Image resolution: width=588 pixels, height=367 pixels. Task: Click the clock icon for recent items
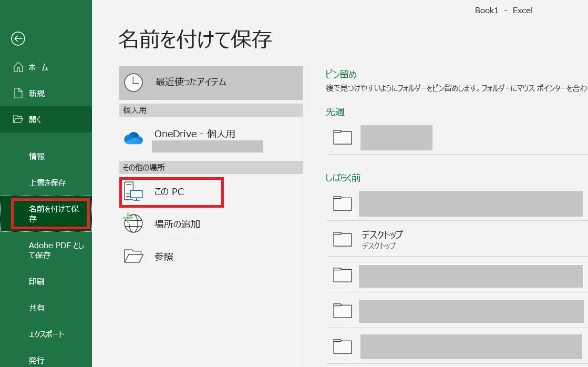[x=133, y=83]
